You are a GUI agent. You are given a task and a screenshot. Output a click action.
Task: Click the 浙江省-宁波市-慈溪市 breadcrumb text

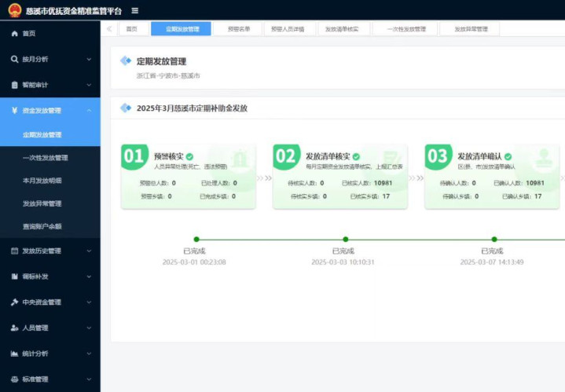tap(168, 75)
